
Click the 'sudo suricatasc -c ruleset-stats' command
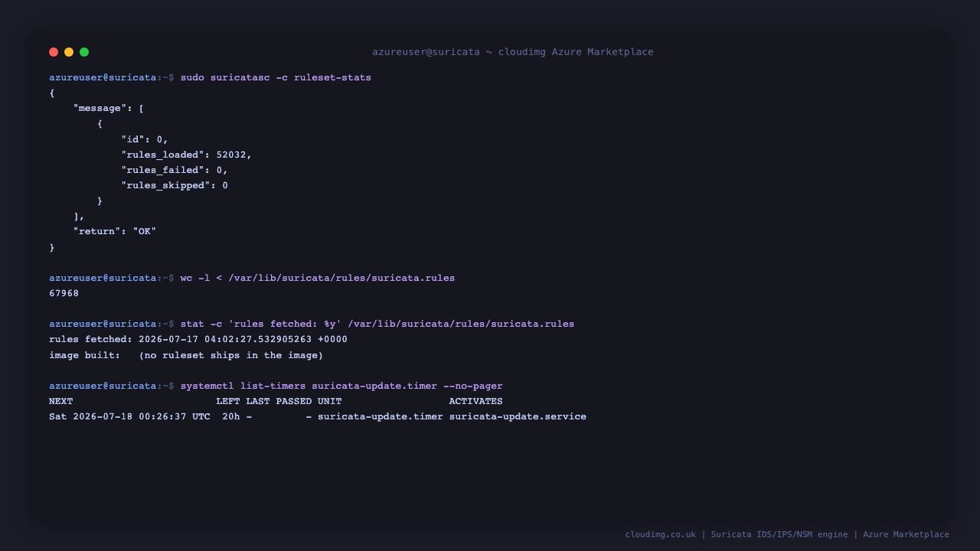(276, 78)
